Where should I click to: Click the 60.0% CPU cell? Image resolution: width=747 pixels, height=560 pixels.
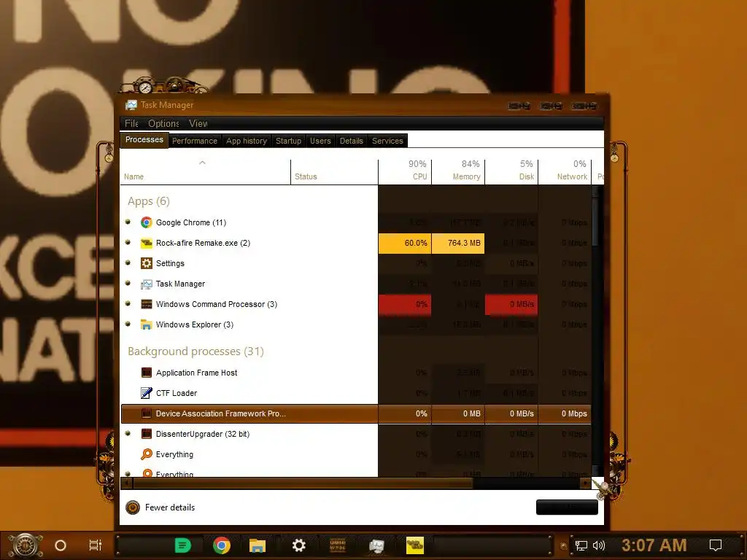click(404, 243)
